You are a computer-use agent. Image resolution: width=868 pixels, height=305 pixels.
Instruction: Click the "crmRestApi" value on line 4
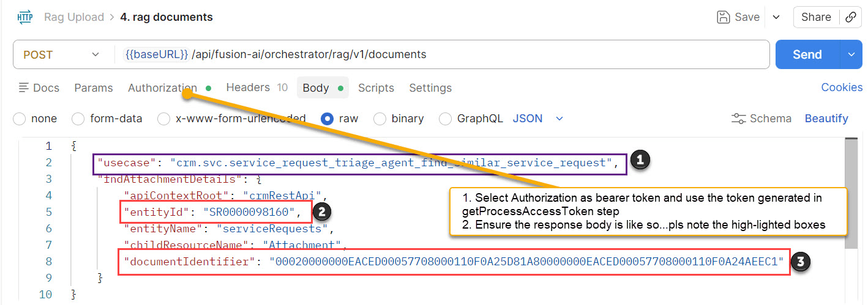283,196
